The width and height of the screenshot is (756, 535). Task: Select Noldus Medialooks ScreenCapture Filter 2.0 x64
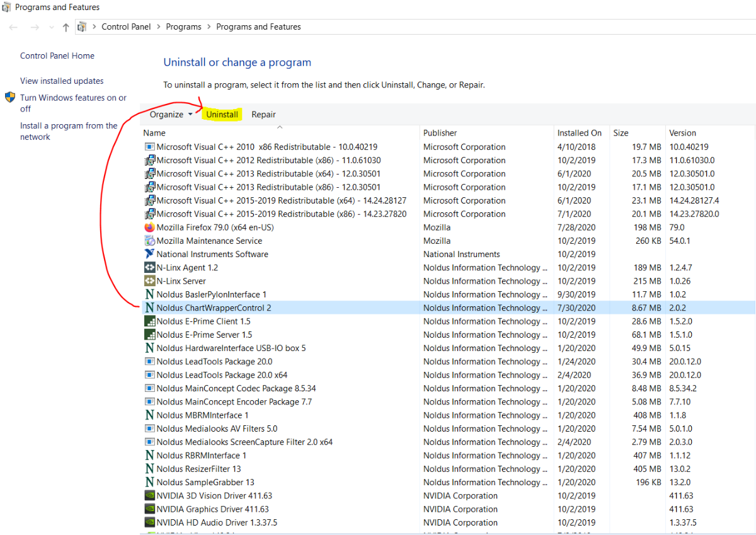coord(447,442)
